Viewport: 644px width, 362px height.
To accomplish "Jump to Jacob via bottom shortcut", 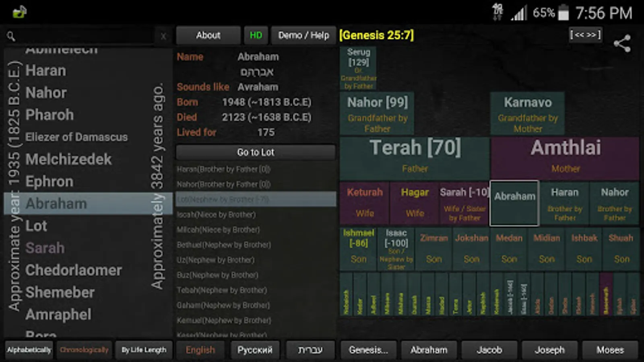I will [489, 350].
